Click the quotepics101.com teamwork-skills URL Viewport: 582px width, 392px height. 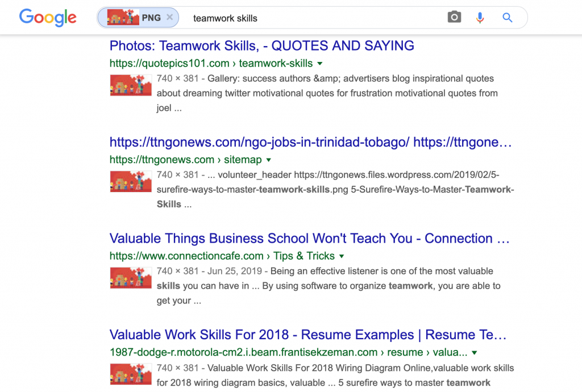pyautogui.click(x=211, y=64)
